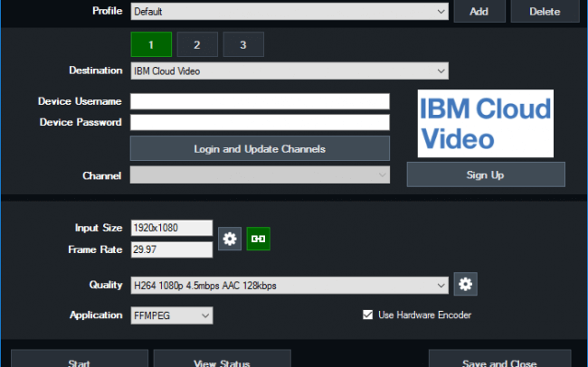Expand the Profile dropdown
This screenshot has width=588, height=367.
(x=289, y=12)
